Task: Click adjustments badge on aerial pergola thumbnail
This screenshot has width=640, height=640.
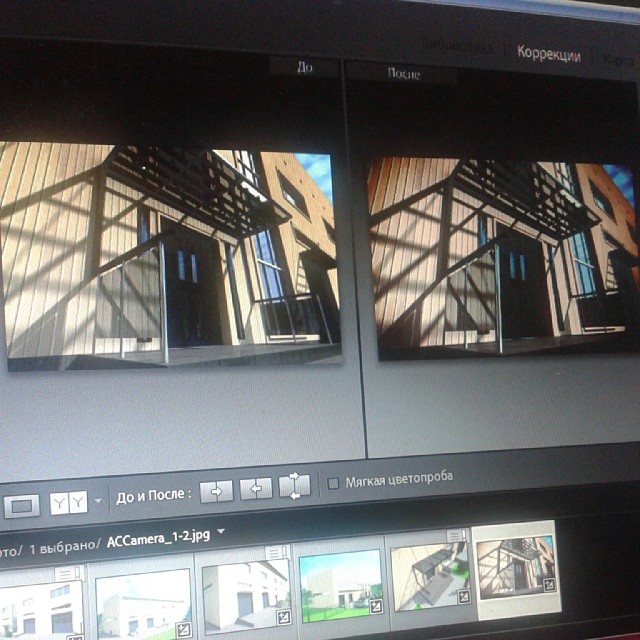Action: [464, 597]
